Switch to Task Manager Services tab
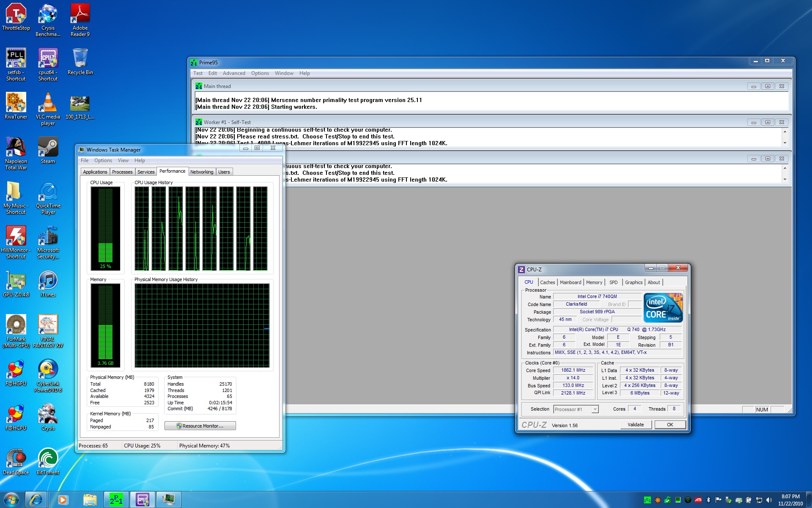Image resolution: width=812 pixels, height=508 pixels. pos(146,172)
